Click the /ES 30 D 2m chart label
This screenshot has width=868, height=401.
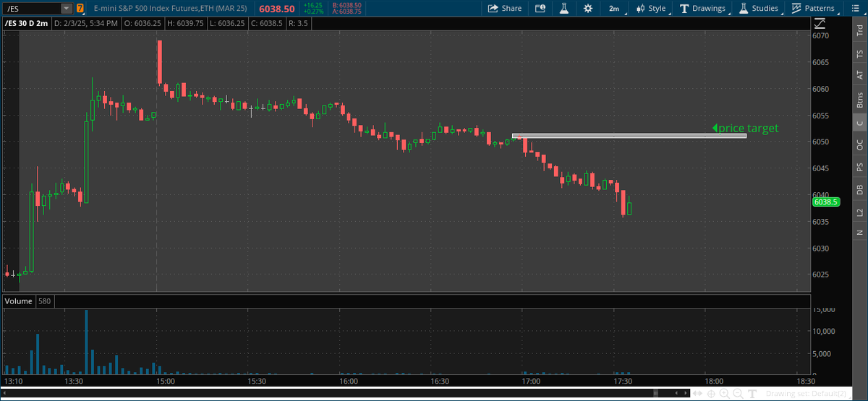(x=26, y=23)
